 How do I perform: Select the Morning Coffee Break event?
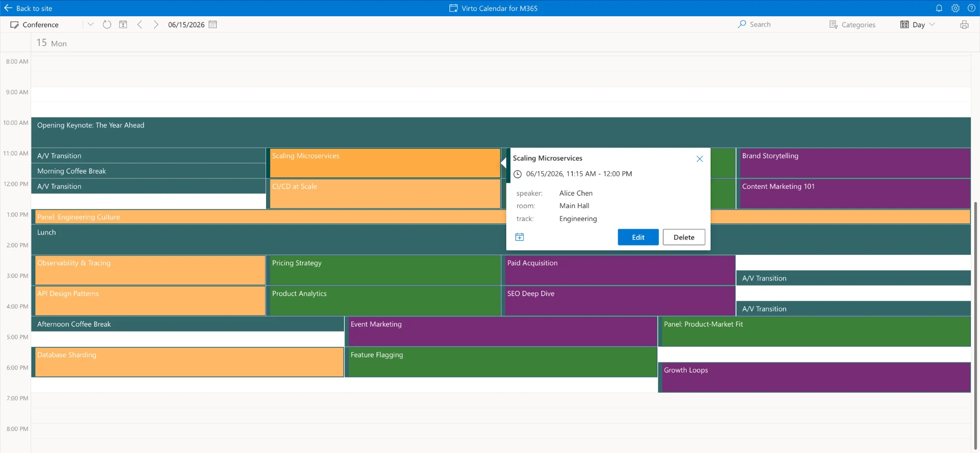point(148,171)
